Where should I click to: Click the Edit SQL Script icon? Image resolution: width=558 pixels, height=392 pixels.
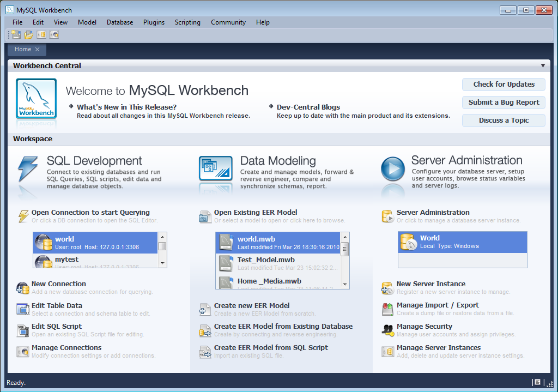23,330
